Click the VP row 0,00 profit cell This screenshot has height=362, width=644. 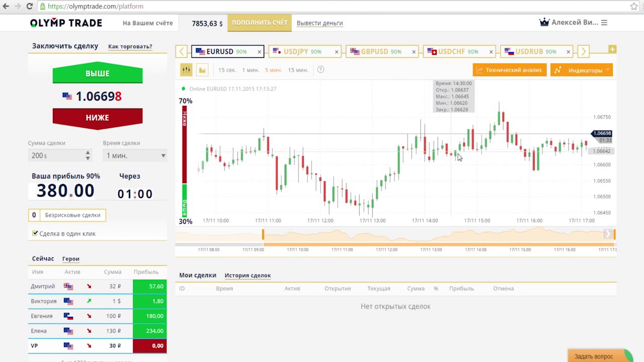[x=149, y=346]
